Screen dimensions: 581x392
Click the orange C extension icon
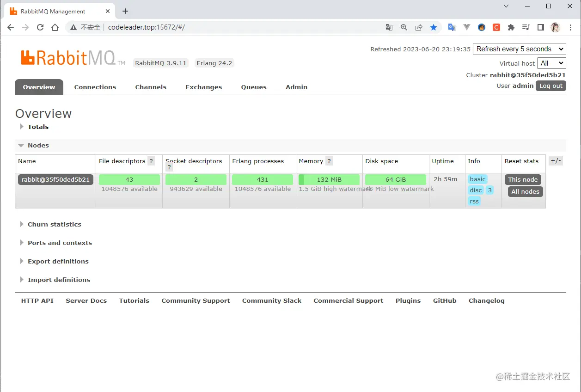(496, 27)
